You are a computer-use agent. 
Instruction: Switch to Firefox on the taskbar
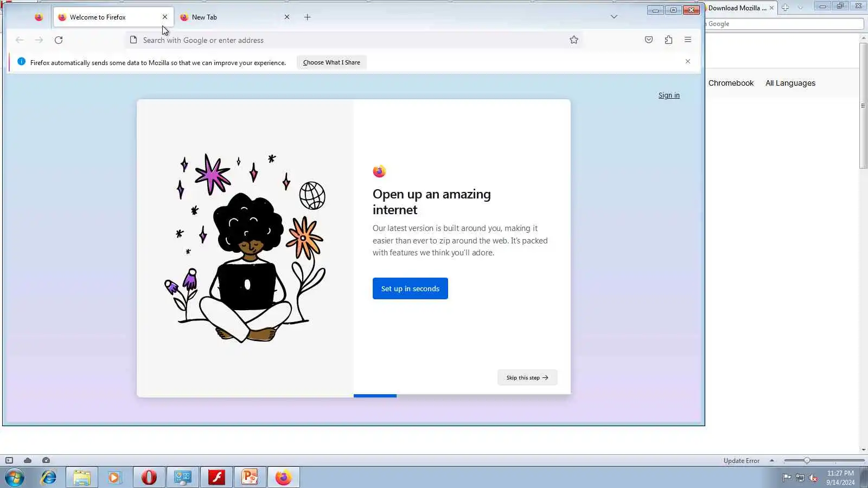click(284, 478)
